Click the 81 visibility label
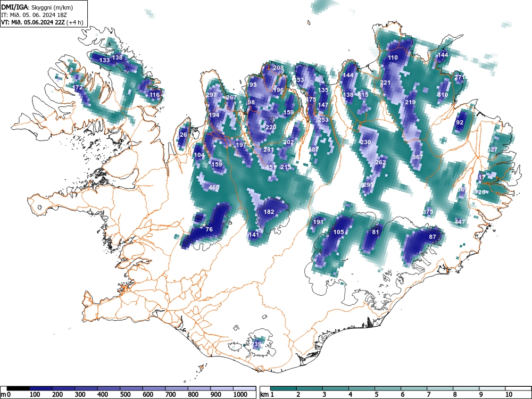The width and height of the screenshot is (532, 399). (x=375, y=232)
